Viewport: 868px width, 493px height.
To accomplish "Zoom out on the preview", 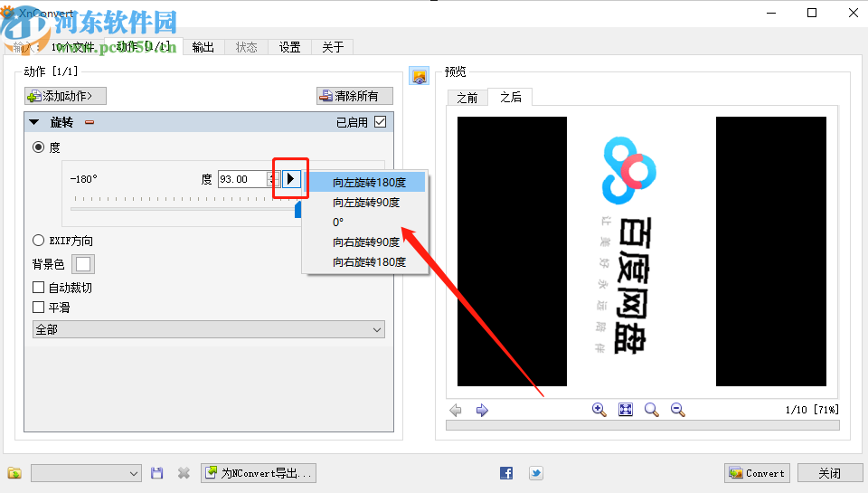I will 677,410.
